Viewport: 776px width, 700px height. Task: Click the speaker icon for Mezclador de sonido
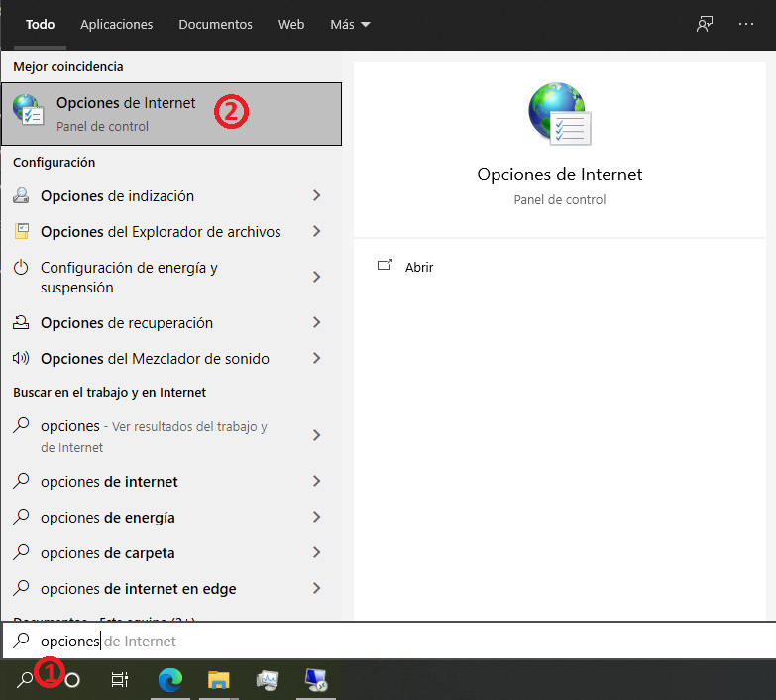(x=21, y=358)
